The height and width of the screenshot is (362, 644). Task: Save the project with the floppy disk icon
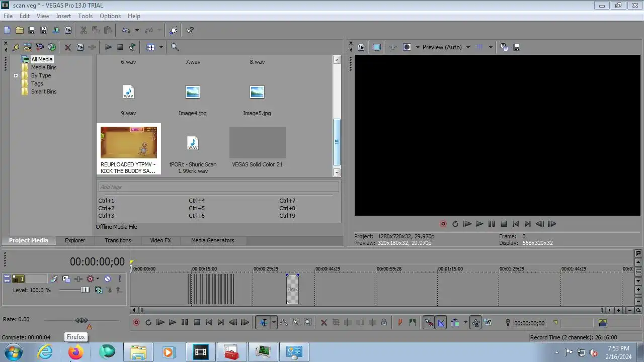tap(31, 30)
